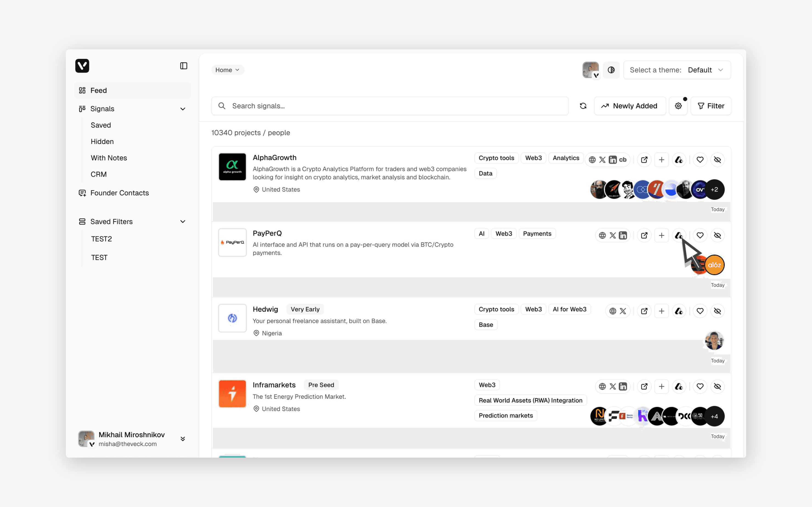This screenshot has height=507, width=812.
Task: Open the settings gear next to Newly Added
Action: (x=678, y=106)
